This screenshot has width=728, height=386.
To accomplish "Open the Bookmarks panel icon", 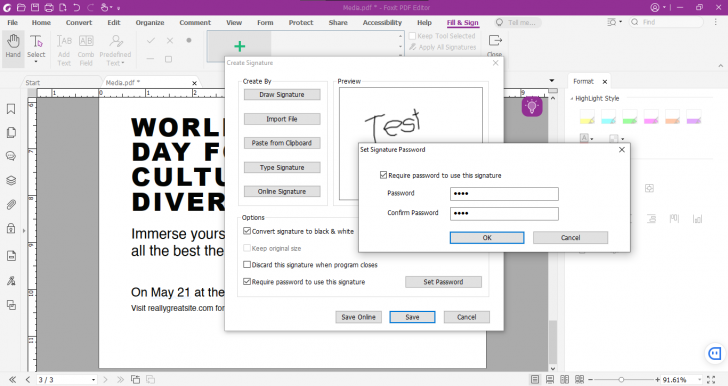I will pos(11,109).
